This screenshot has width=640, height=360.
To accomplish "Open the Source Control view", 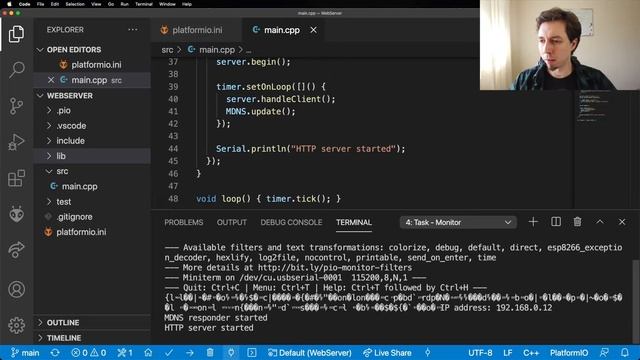I will [x=16, y=106].
